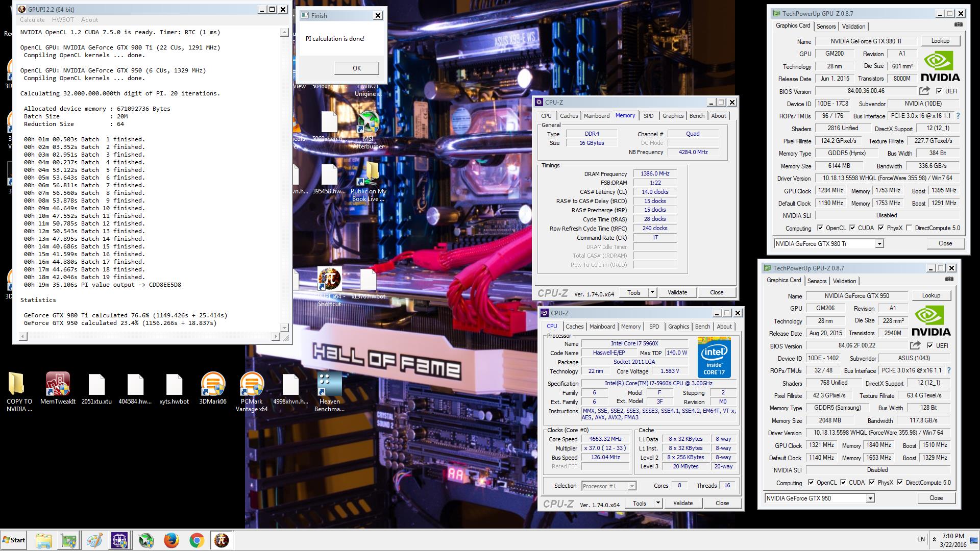Click GPUPI log scroll-up arrow
980x551 pixels.
[x=284, y=32]
